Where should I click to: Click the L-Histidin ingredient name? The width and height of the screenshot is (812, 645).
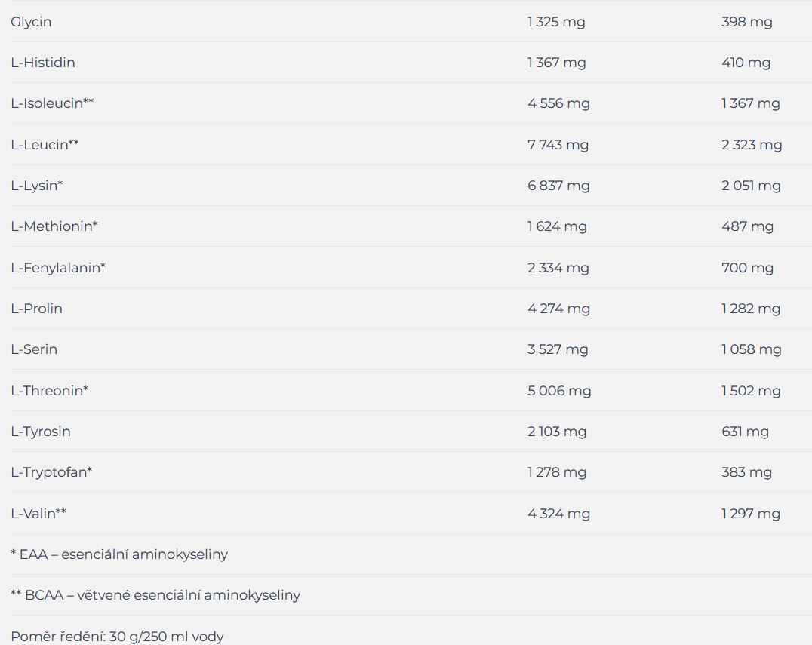43,63
